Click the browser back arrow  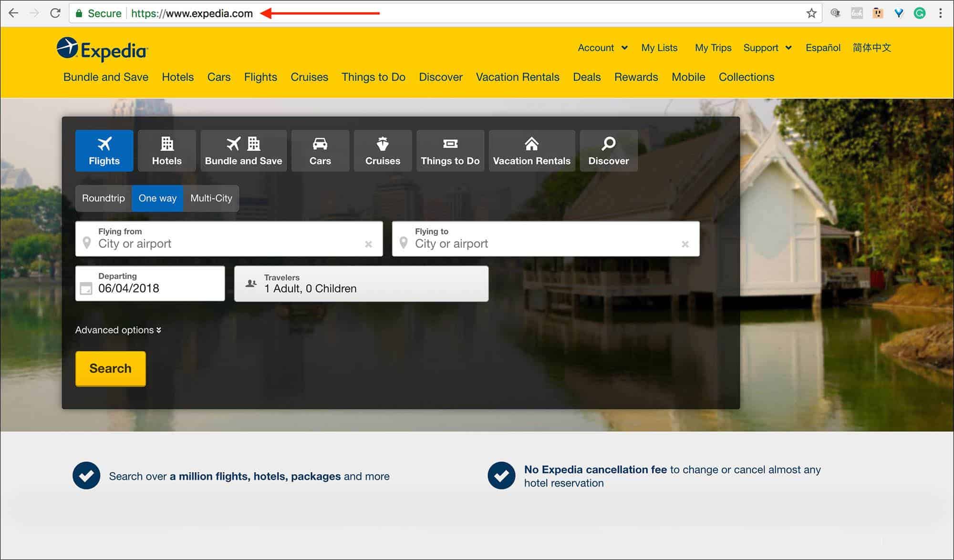(x=13, y=13)
